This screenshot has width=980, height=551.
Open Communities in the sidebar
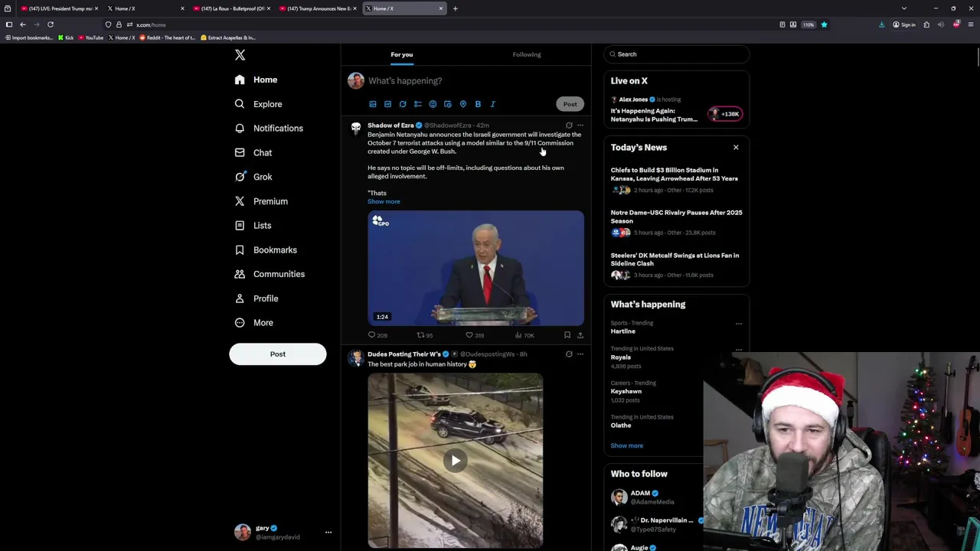click(269, 274)
